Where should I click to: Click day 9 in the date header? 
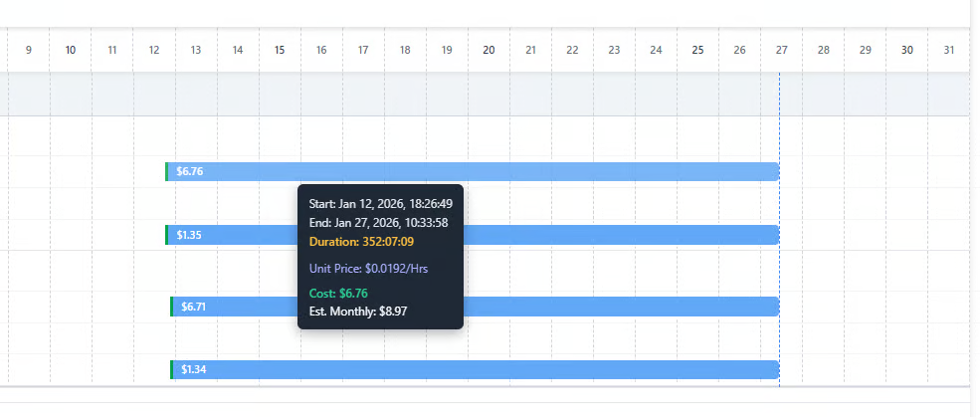click(29, 50)
